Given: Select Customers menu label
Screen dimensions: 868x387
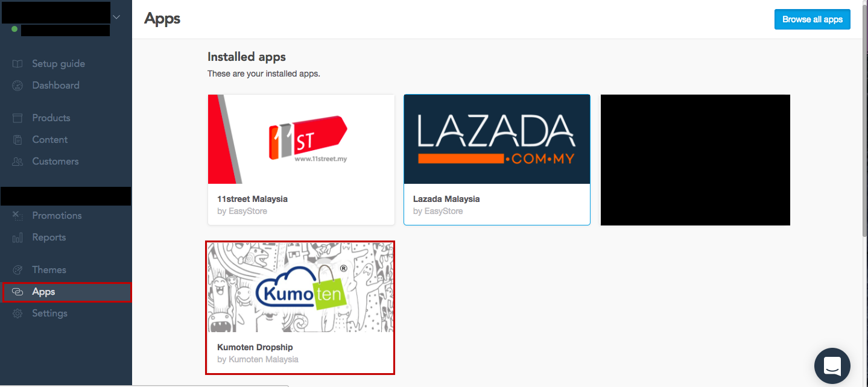Looking at the screenshot, I should [x=55, y=162].
